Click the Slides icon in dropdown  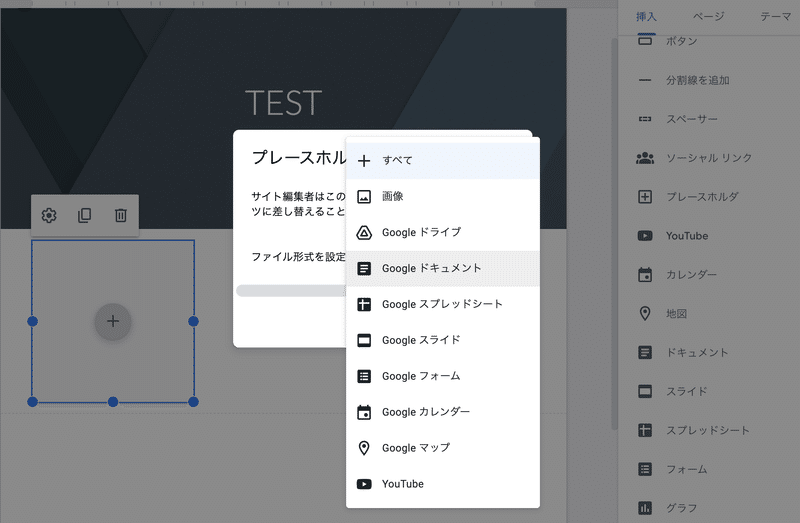point(364,340)
